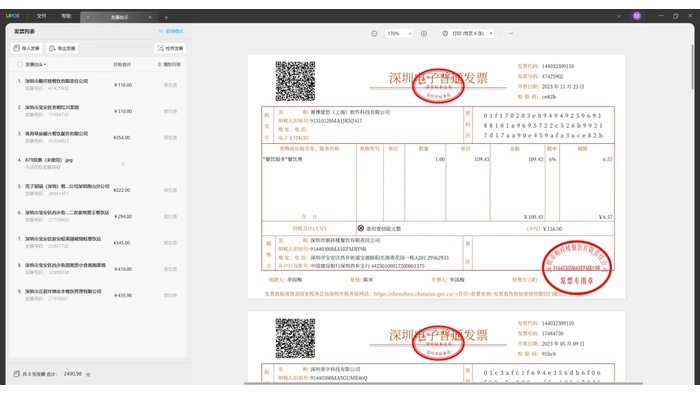Select invoice row 8 number 32990030
The height and width of the screenshot is (395, 700).
[97, 269]
